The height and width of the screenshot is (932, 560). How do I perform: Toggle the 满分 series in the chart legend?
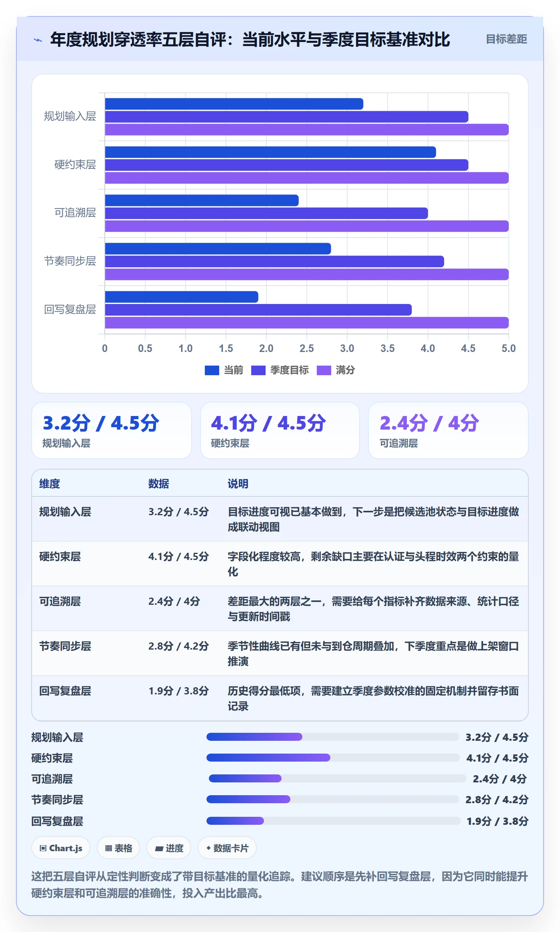click(x=336, y=370)
